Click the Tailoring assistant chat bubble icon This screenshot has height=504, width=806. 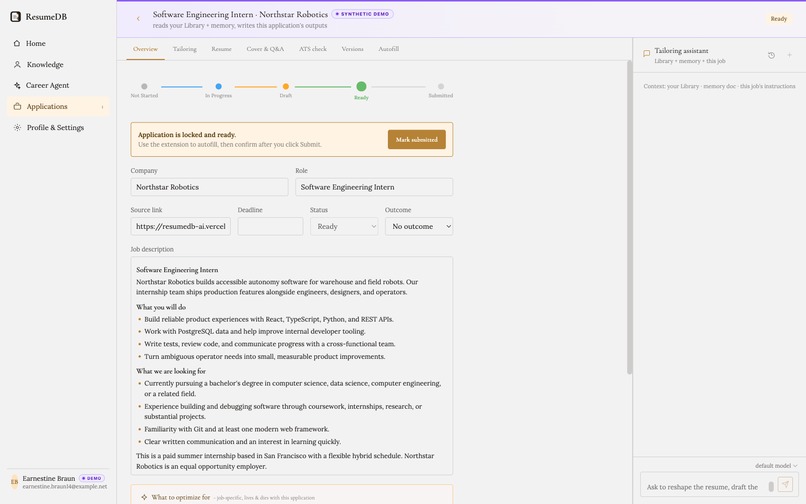coord(647,53)
